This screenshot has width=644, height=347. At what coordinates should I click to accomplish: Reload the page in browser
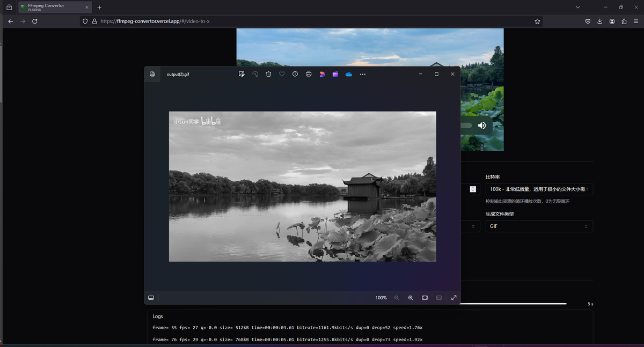35,21
